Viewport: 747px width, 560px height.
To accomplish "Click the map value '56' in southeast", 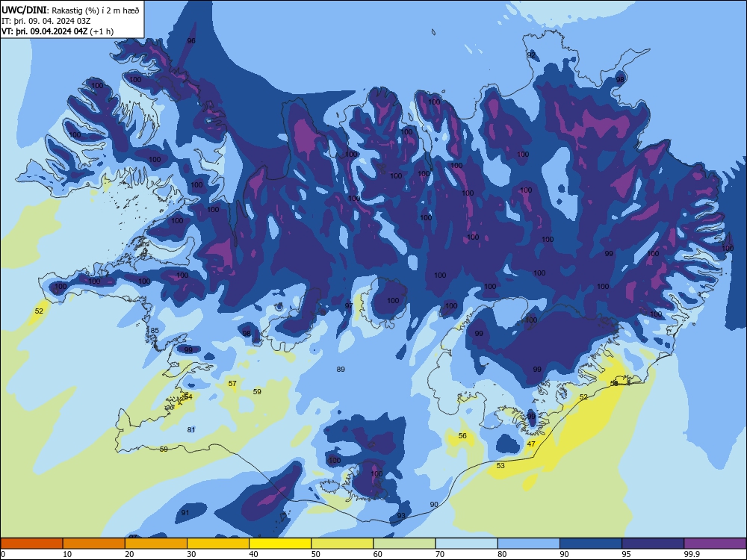I will point(462,436).
